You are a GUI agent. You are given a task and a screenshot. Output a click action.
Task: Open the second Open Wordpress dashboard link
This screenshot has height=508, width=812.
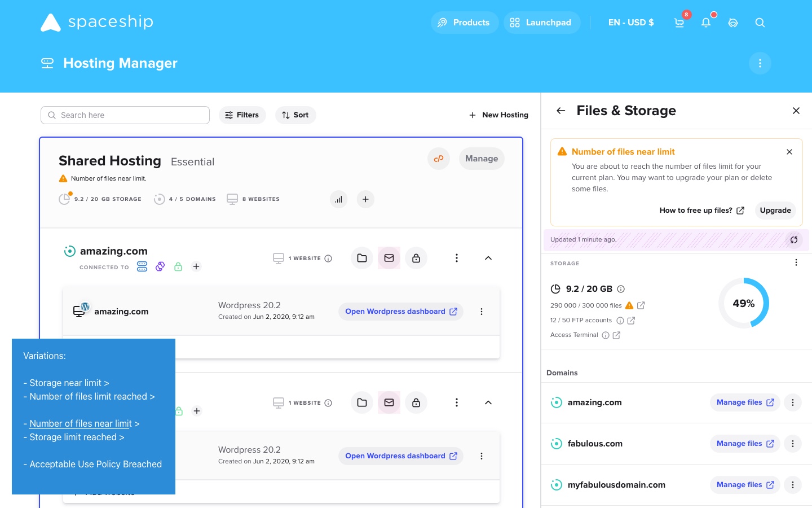coord(401,456)
